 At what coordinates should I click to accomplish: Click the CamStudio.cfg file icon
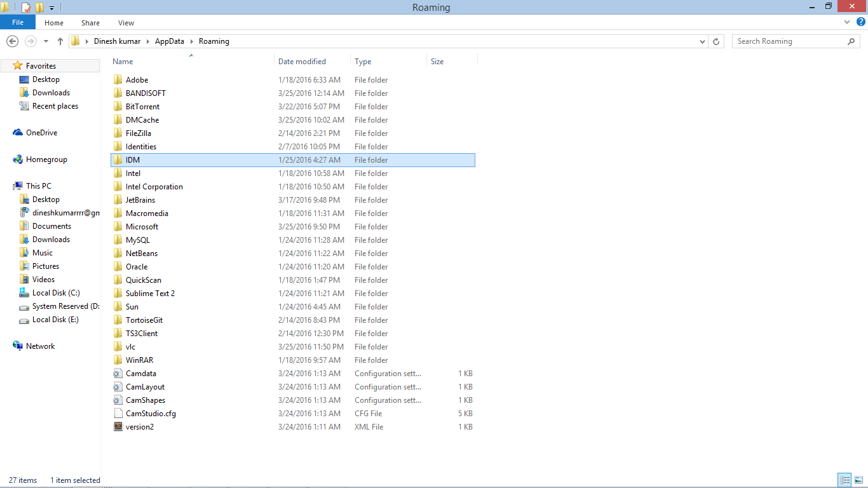[118, 414]
